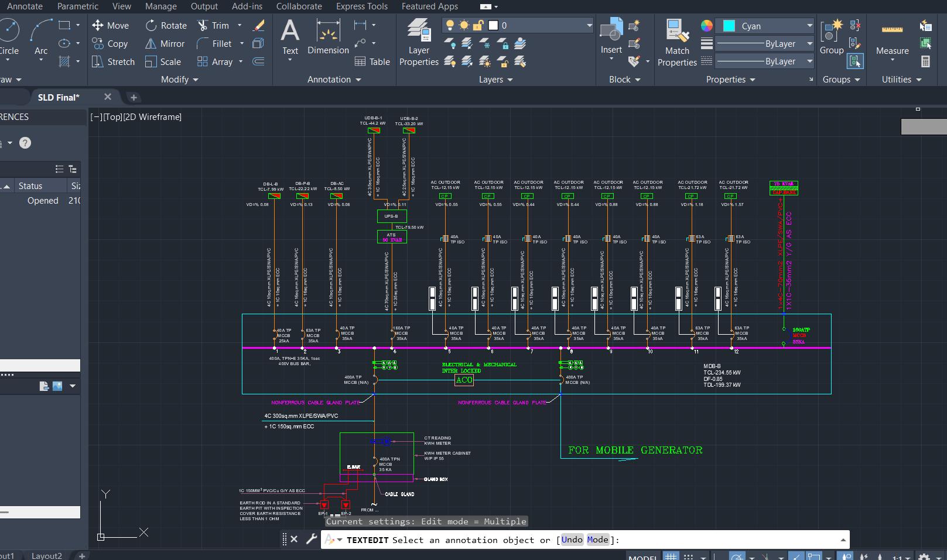The width and height of the screenshot is (947, 560).
Task: Switch references palette to tree view
Action: (x=73, y=169)
